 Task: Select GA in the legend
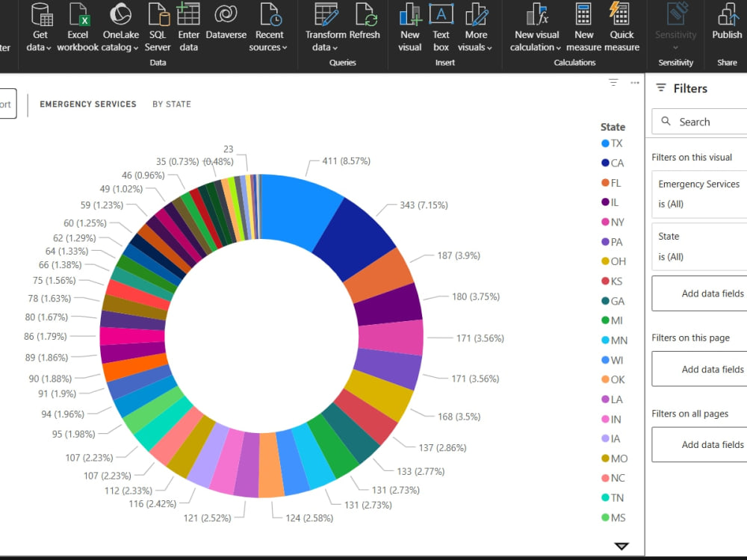pyautogui.click(x=613, y=301)
